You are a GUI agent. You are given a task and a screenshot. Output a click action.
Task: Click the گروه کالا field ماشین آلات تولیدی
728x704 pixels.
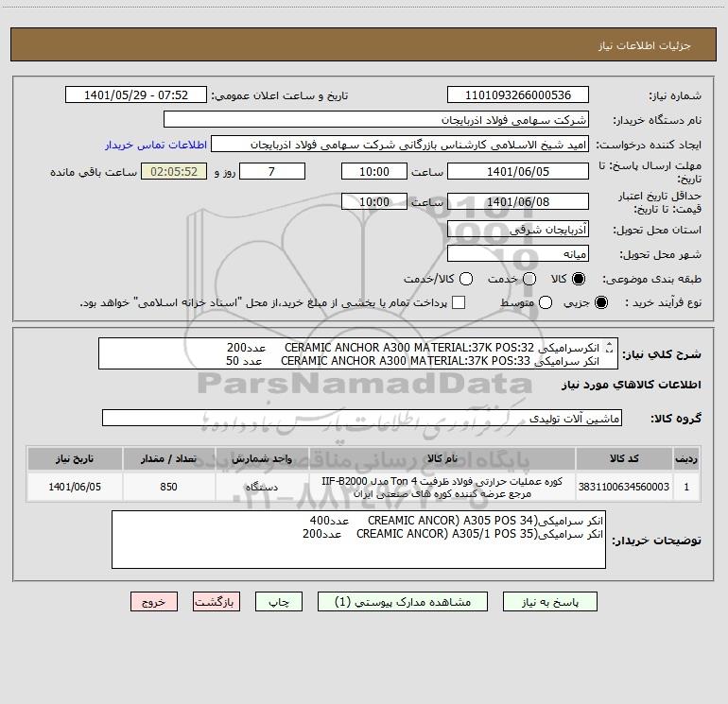[362, 418]
